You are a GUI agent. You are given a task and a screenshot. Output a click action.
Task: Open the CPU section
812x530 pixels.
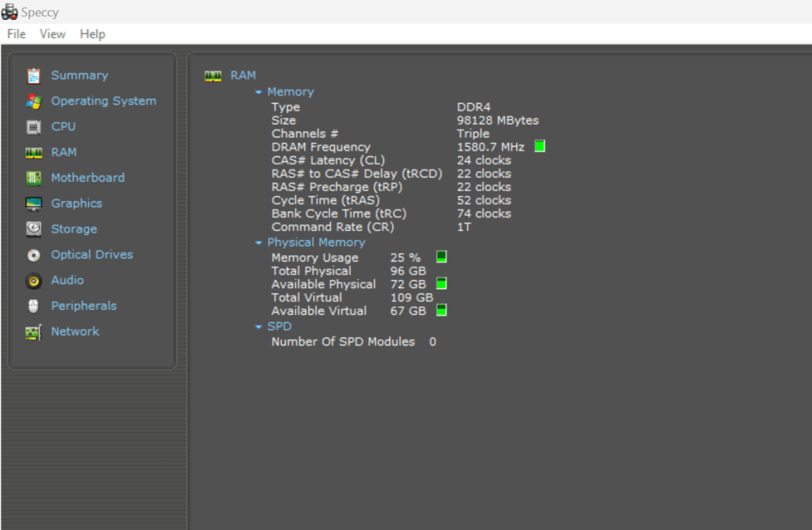coord(63,127)
